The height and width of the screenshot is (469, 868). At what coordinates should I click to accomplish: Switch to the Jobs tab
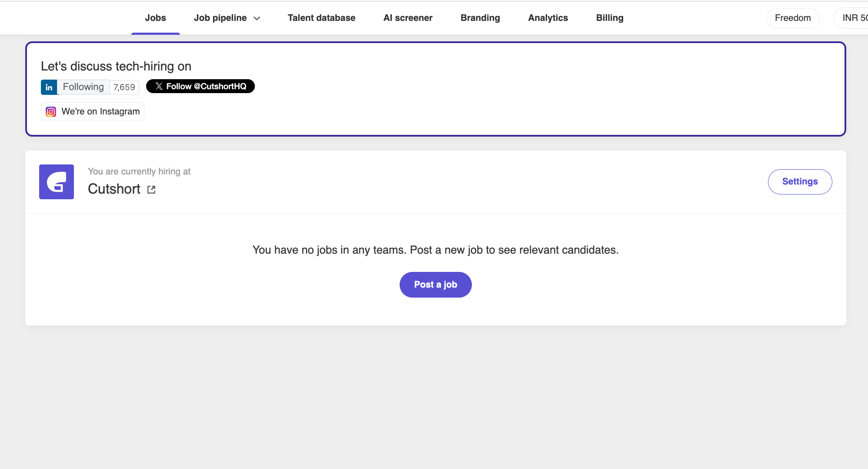tap(155, 18)
